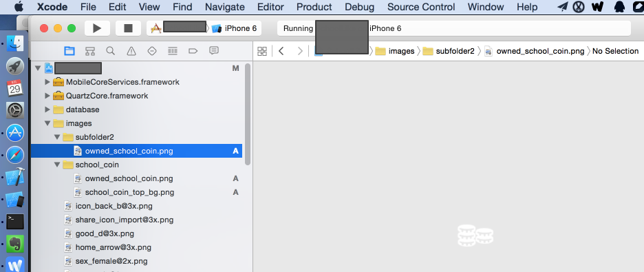Stop the running app
This screenshot has height=272, width=644.
(128, 28)
